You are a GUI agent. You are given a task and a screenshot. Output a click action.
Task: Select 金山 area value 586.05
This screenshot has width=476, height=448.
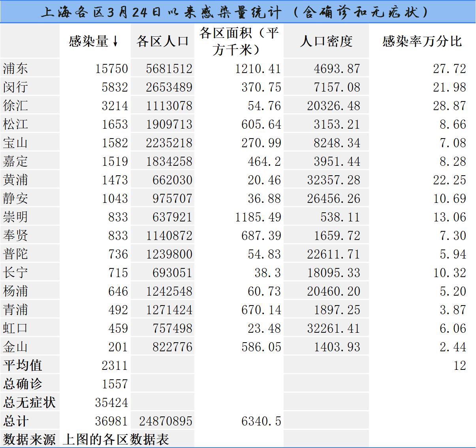coord(262,347)
